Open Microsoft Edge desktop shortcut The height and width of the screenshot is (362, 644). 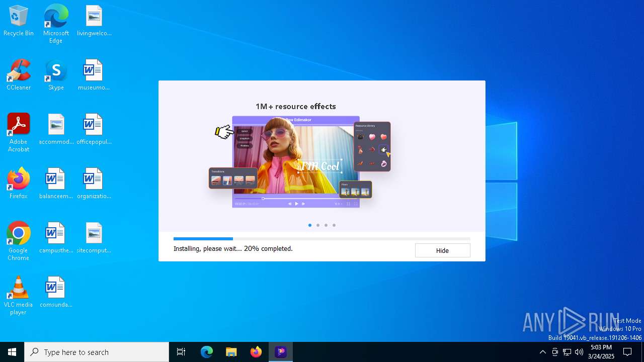click(56, 24)
